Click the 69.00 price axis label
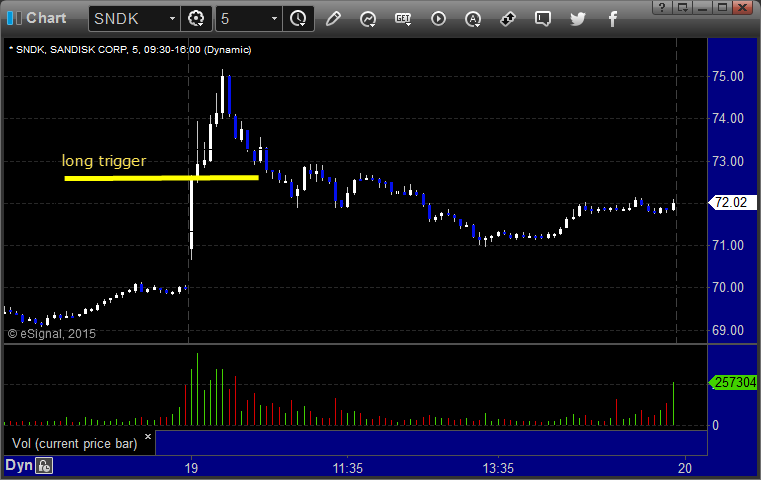Screen dimensions: 761x480 pyautogui.click(x=728, y=330)
